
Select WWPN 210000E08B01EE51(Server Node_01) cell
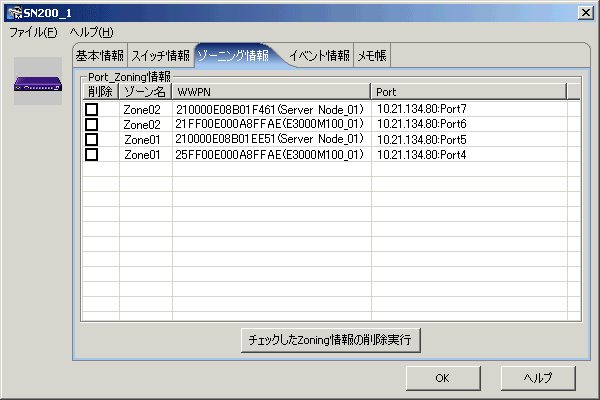(x=271, y=139)
